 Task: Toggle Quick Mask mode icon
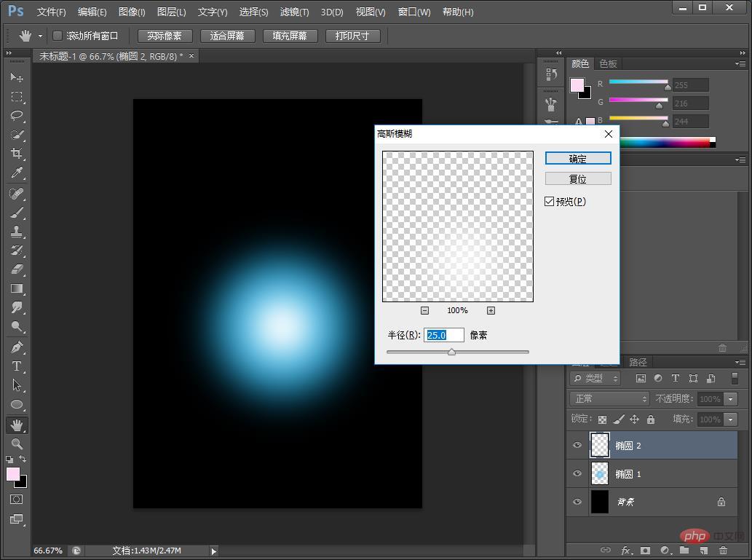click(16, 500)
